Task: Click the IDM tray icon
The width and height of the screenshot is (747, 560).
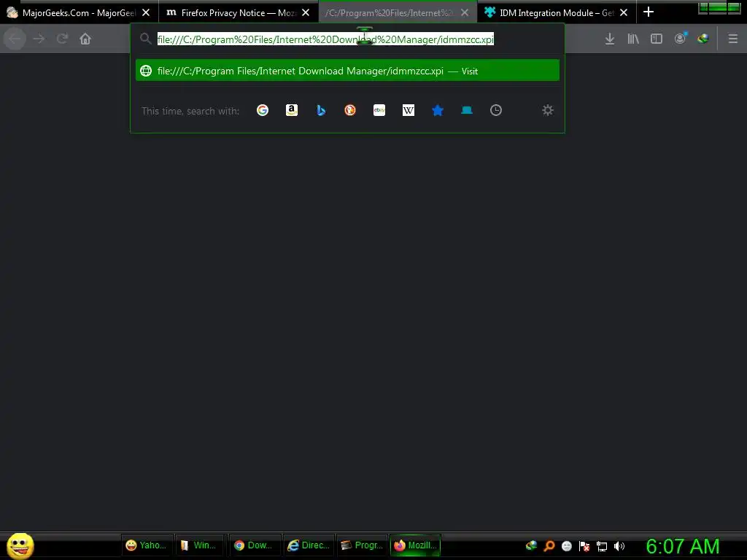Action: [x=531, y=546]
